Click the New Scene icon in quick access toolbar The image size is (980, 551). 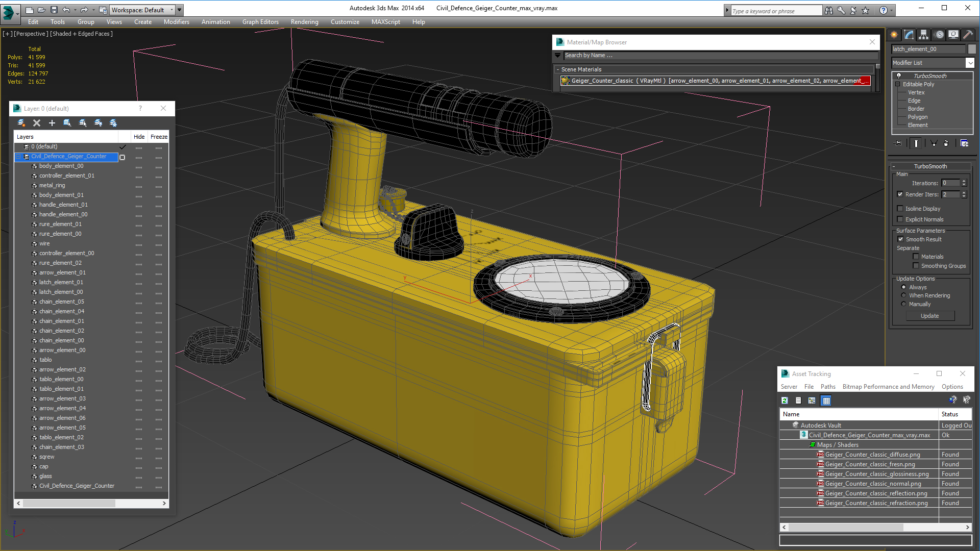click(x=30, y=10)
